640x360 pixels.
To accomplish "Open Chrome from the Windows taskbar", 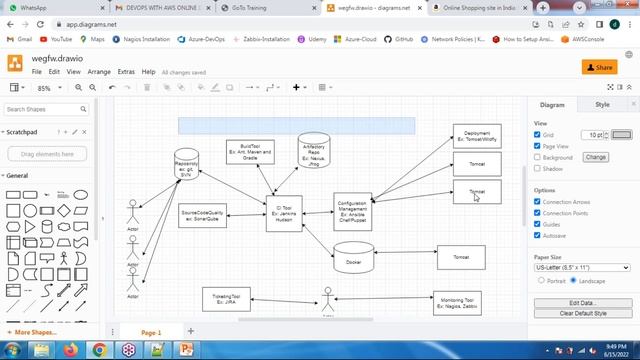I will (99, 350).
